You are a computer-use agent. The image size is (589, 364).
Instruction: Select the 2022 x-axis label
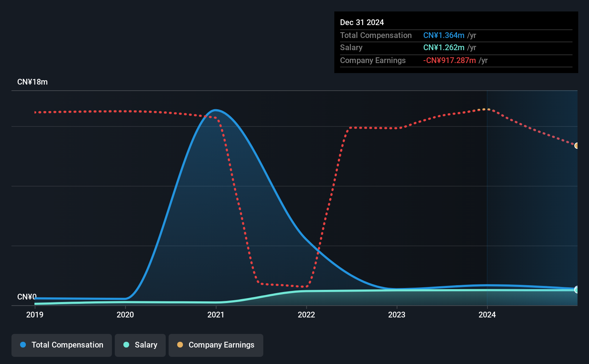[x=306, y=315]
